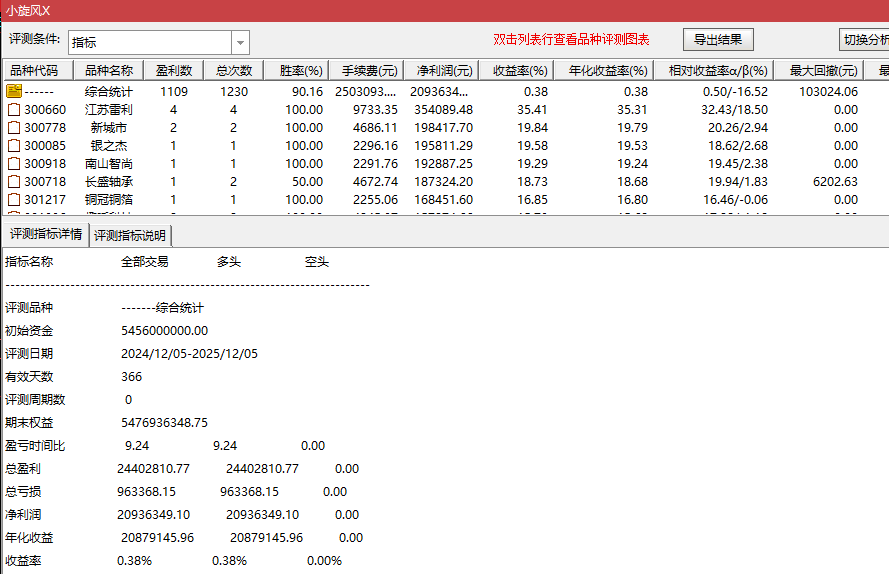Click net profit value 354089.48

443,109
